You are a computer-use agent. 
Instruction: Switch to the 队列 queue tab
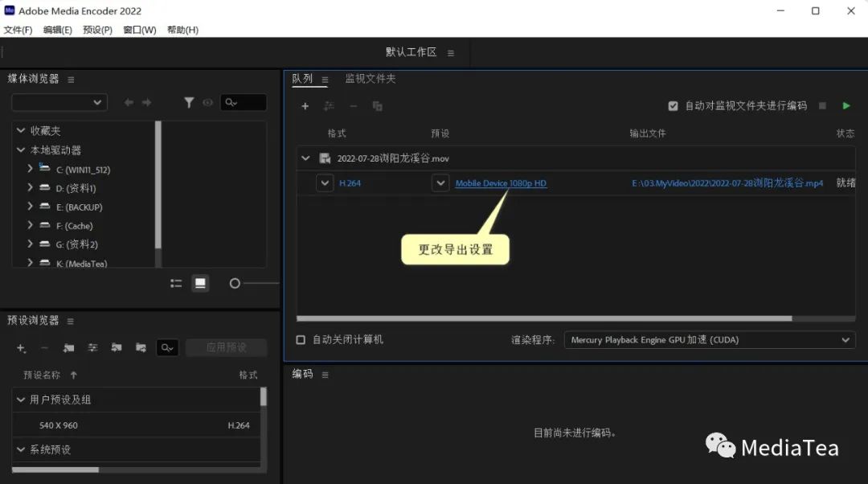(x=302, y=79)
